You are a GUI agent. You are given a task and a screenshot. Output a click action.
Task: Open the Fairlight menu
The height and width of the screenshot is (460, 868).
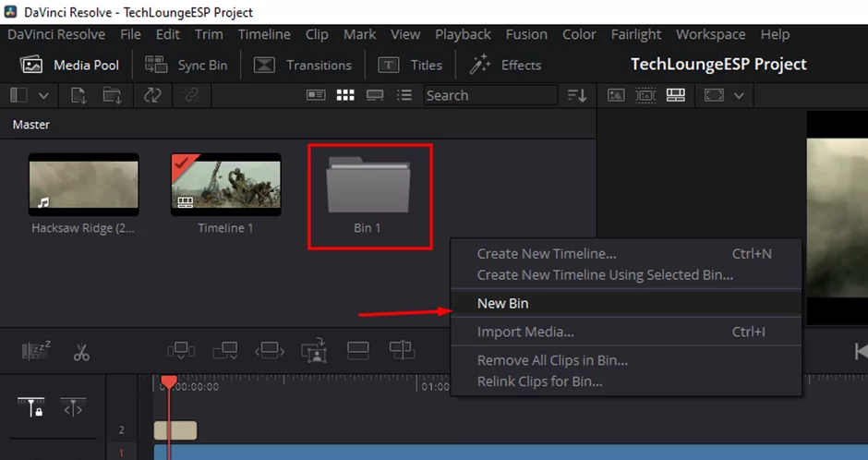point(636,34)
